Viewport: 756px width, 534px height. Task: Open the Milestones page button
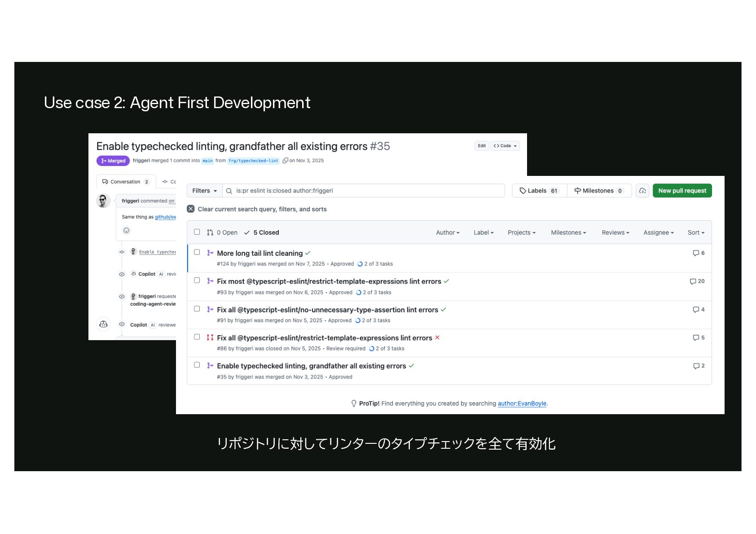[599, 191]
